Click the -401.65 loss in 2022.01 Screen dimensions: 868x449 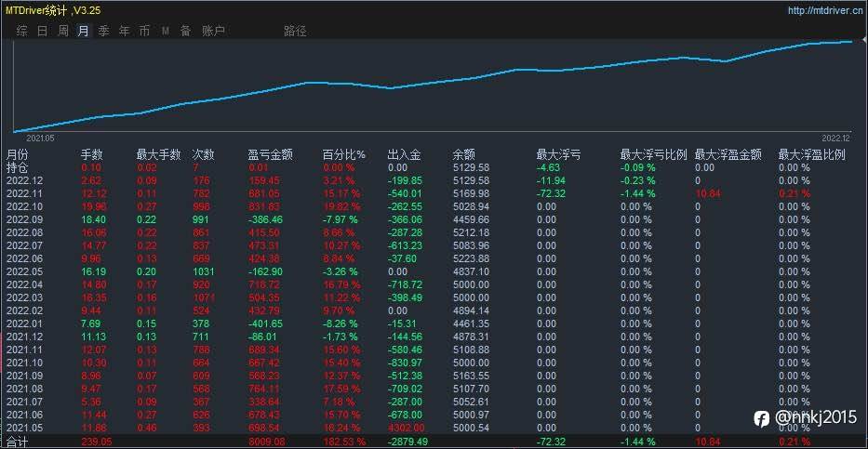point(267,324)
